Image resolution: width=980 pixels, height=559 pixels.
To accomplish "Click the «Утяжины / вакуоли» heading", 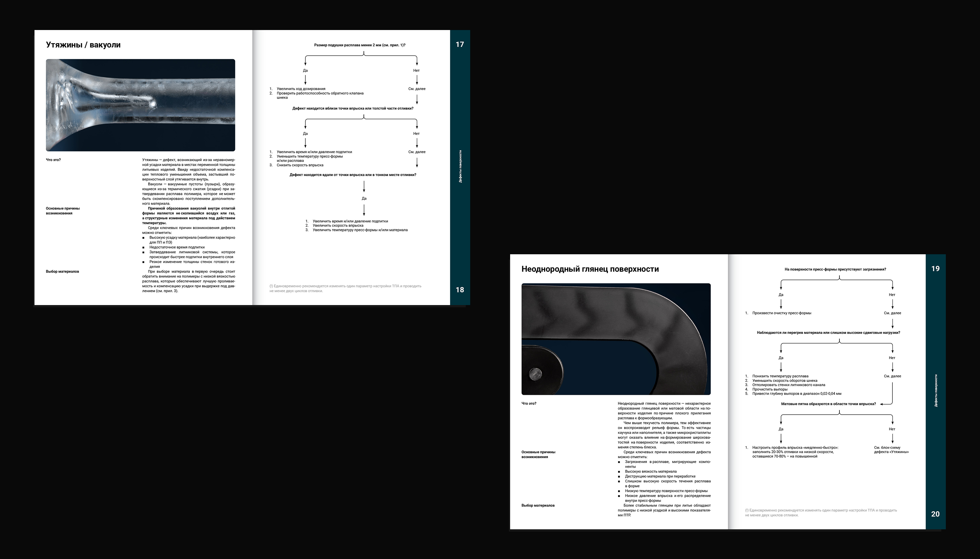I will pyautogui.click(x=83, y=45).
